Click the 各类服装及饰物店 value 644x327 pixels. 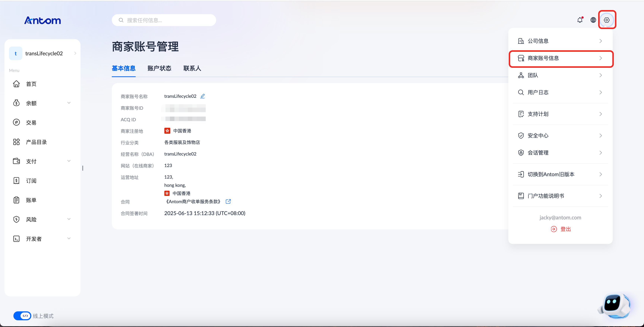pos(182,142)
